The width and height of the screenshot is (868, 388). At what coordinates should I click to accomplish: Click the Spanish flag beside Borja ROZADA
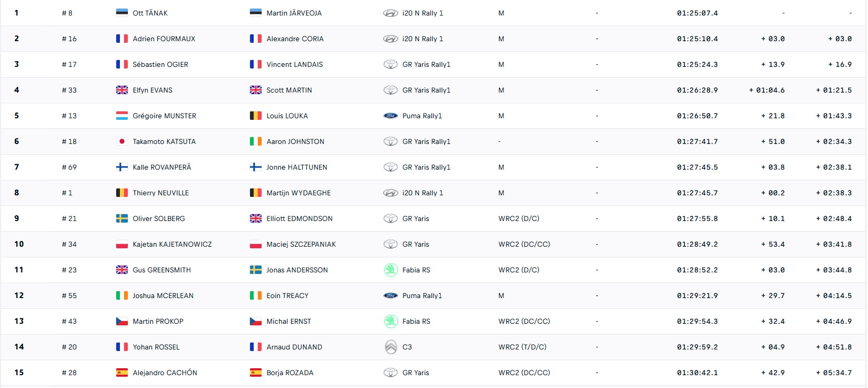point(256,372)
